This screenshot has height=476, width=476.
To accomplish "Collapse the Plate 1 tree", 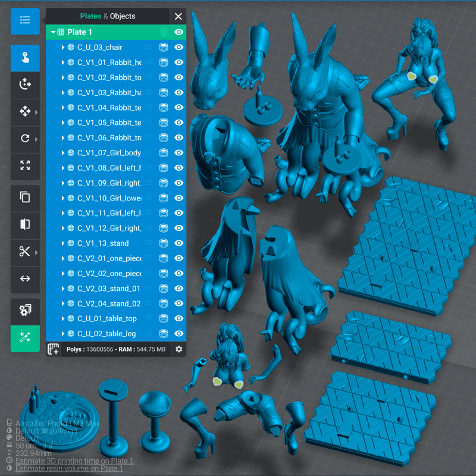I will pyautogui.click(x=53, y=32).
